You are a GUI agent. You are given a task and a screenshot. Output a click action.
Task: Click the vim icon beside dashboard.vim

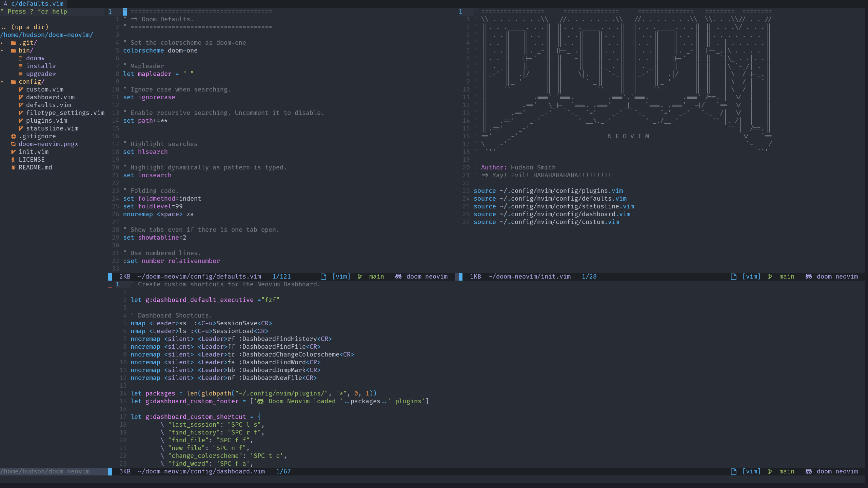pyautogui.click(x=21, y=97)
